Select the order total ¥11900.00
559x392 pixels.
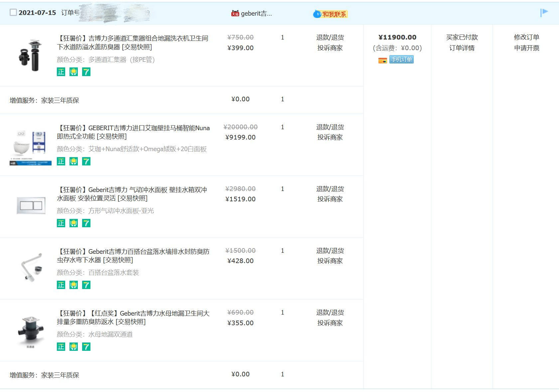[x=397, y=37]
